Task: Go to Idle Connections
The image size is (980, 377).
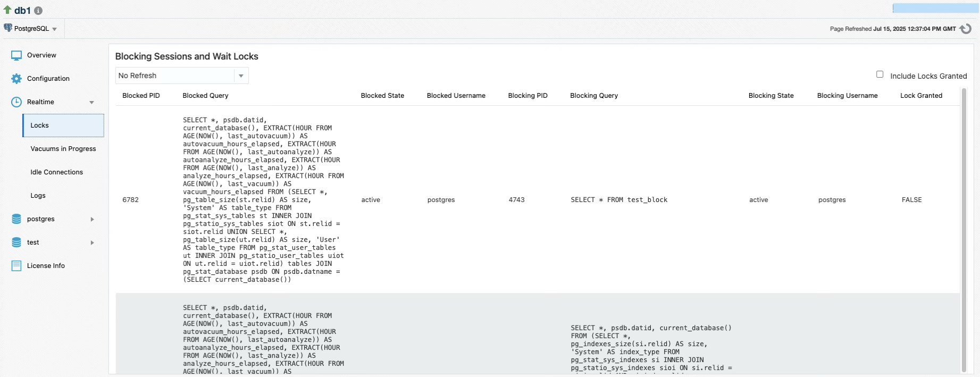Action: pyautogui.click(x=57, y=172)
